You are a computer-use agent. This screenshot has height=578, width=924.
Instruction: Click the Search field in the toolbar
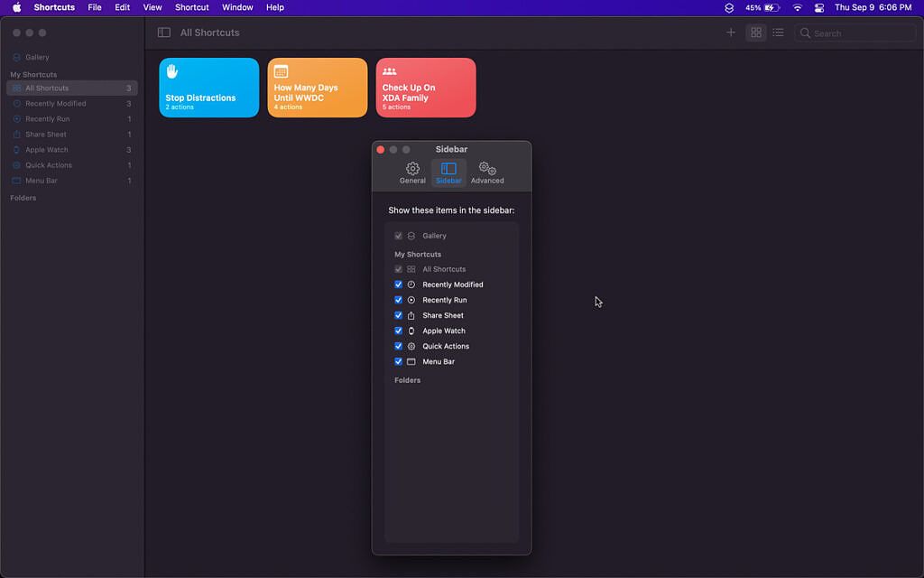(854, 32)
